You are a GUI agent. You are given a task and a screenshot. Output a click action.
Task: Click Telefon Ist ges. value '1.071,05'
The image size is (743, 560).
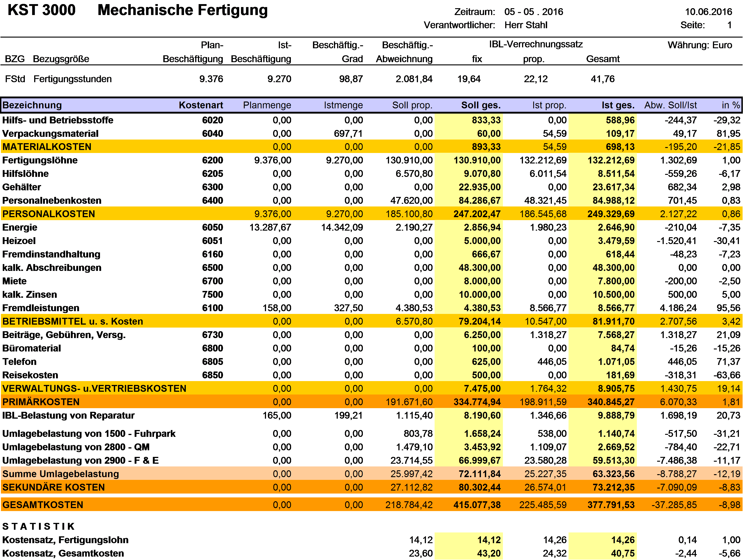pos(616,361)
